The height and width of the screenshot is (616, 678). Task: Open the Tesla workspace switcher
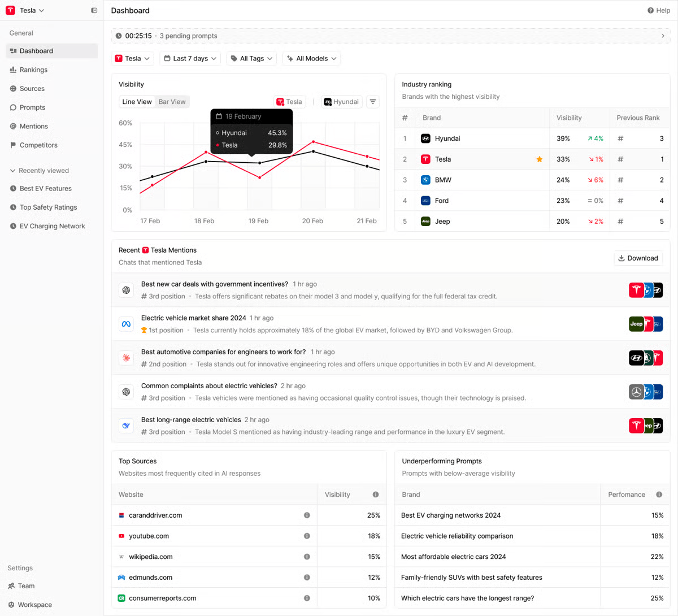click(24, 10)
